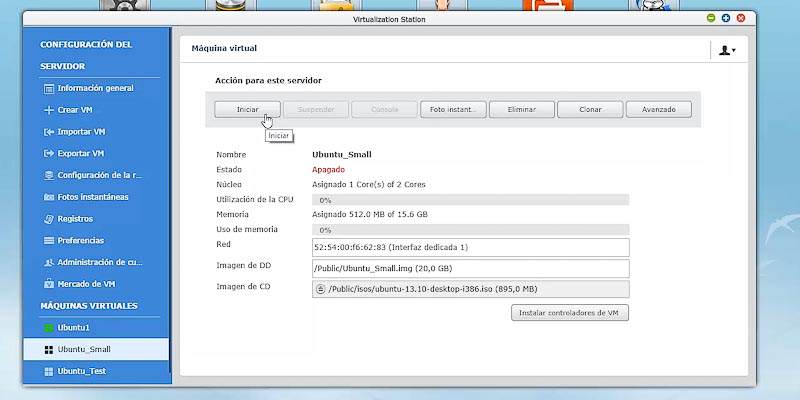This screenshot has height=400, width=800.
Task: Click the Iniciar button
Action: (x=247, y=109)
